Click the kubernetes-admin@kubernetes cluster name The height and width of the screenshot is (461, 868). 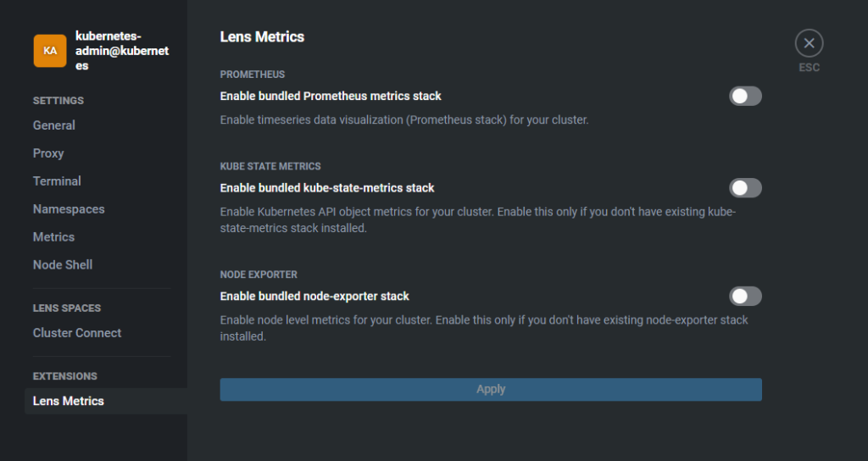[x=122, y=51]
